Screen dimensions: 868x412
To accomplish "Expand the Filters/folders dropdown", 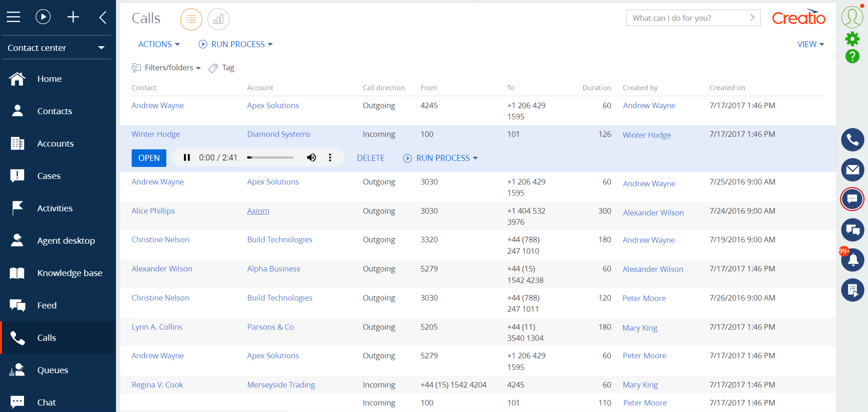I will 166,68.
